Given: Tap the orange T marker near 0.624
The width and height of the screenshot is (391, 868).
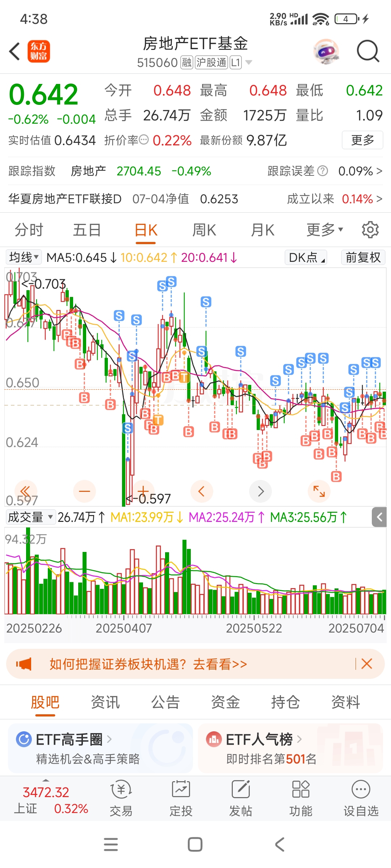Looking at the screenshot, I should [158, 420].
